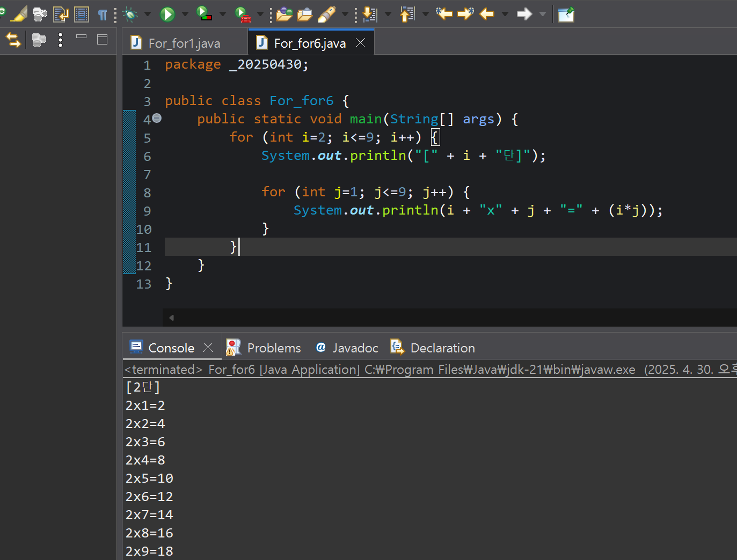Run the program with green play button
Screen dimensions: 737x560
point(167,14)
